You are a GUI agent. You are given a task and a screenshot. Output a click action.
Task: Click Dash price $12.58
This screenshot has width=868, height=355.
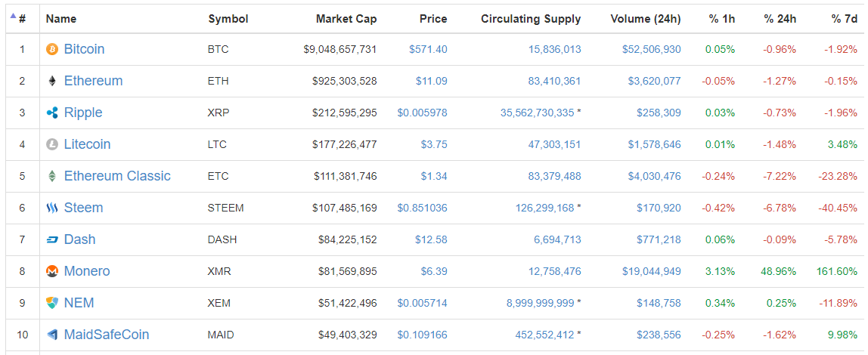tap(431, 240)
